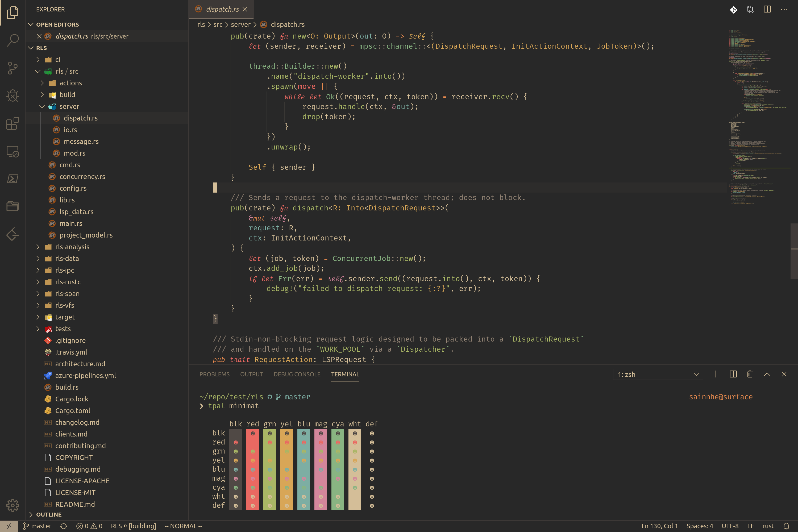Switch to the Problems tab

click(214, 374)
